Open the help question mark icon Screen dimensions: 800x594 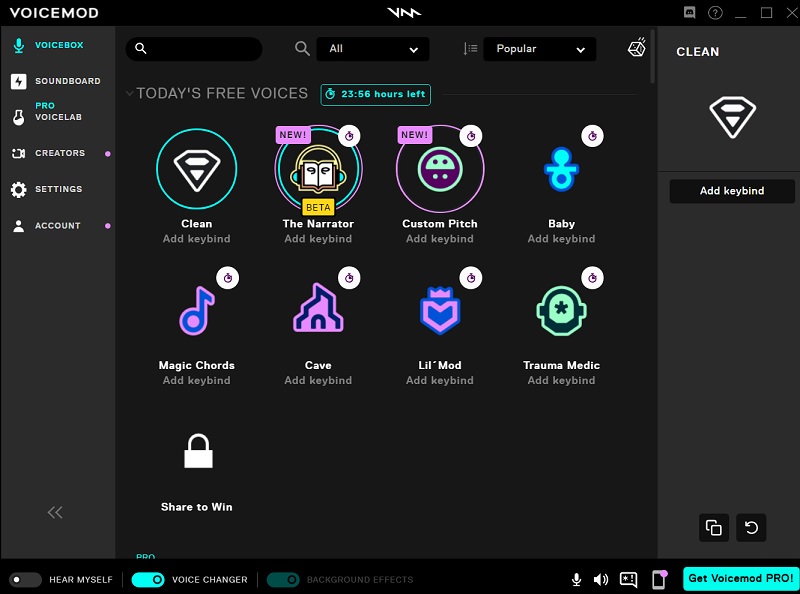(715, 13)
